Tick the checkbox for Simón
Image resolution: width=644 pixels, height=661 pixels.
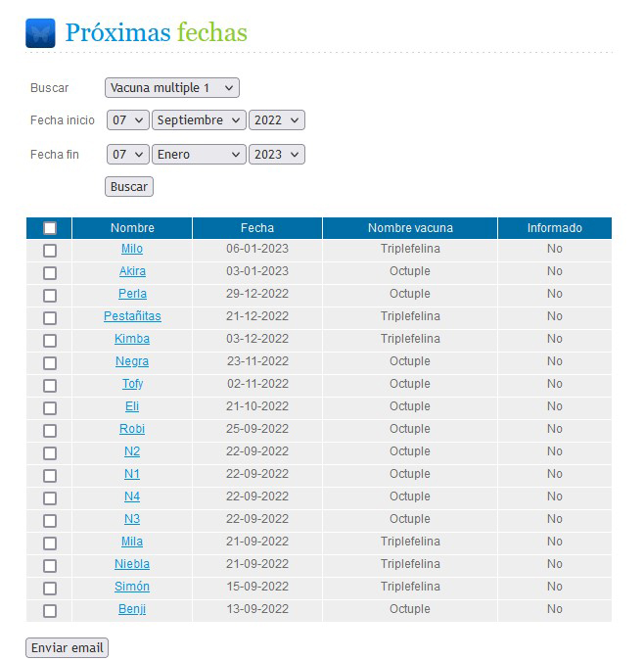click(50, 589)
